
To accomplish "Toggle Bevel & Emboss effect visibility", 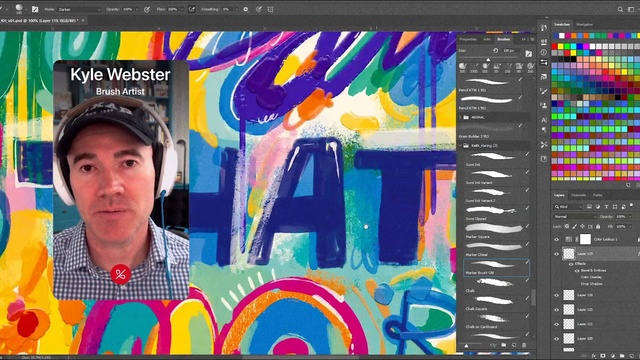I will 577,271.
